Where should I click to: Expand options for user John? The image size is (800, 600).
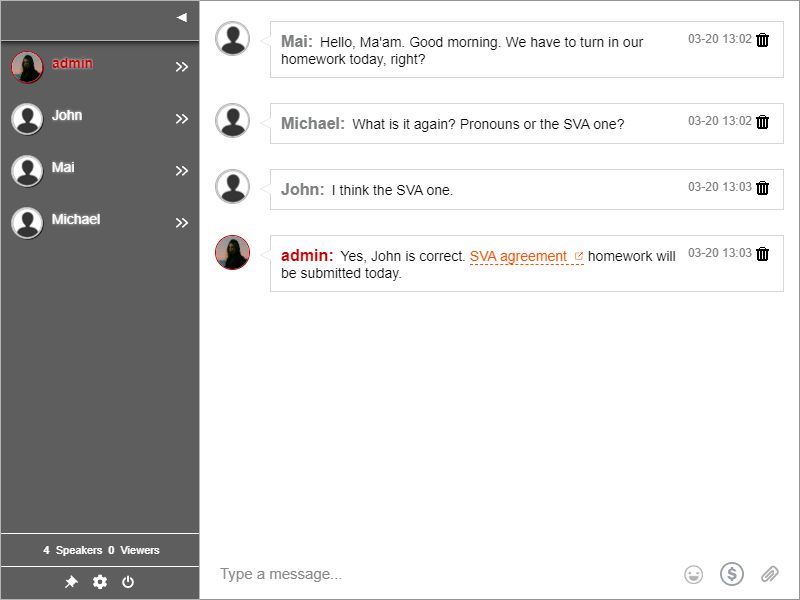point(181,119)
